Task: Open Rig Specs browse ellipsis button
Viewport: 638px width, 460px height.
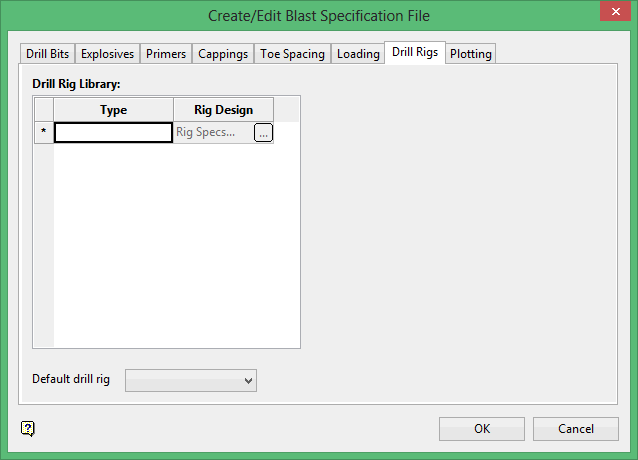Action: [x=263, y=133]
